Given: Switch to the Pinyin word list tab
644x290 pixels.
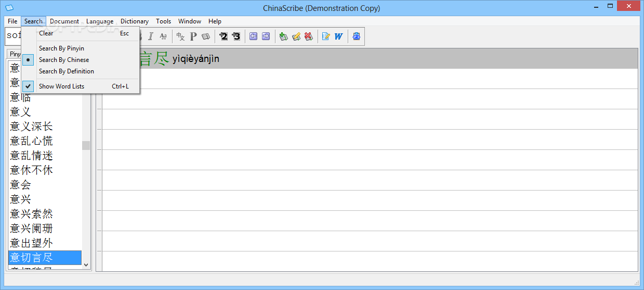Looking at the screenshot, I should pos(15,54).
